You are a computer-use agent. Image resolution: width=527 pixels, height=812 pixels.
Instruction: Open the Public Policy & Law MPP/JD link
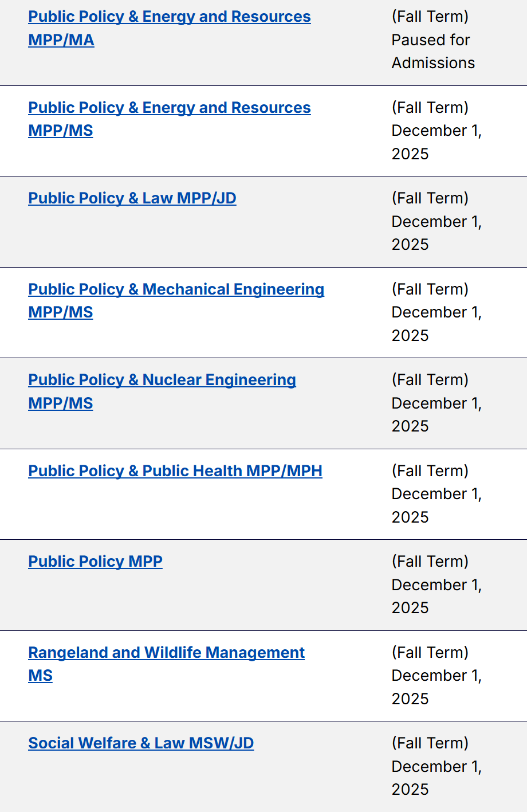pyautogui.click(x=132, y=198)
